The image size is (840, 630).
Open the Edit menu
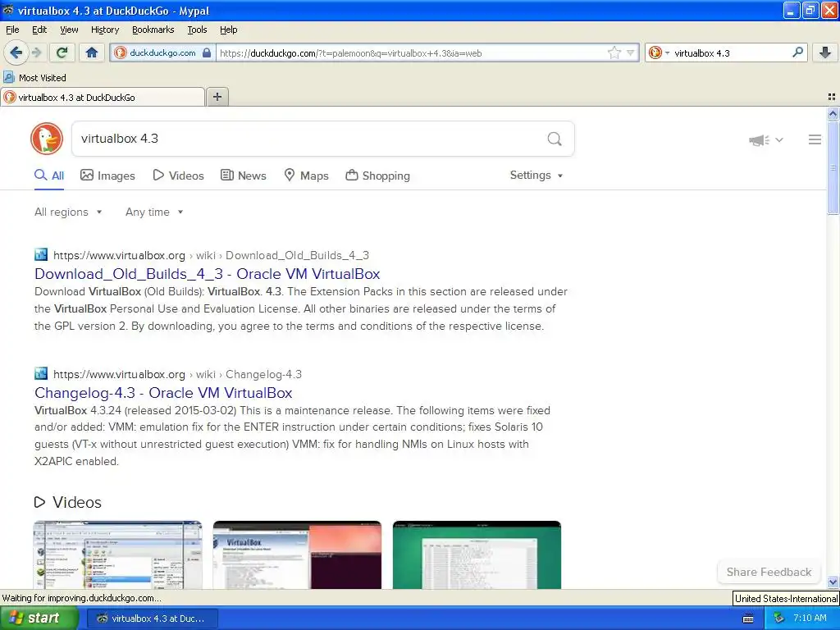39,30
